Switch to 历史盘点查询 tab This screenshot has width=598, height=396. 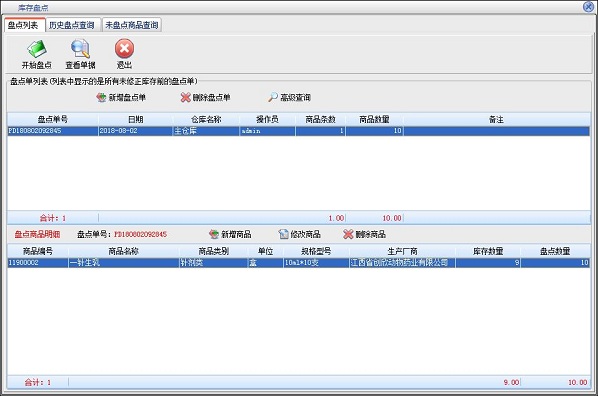point(72,25)
